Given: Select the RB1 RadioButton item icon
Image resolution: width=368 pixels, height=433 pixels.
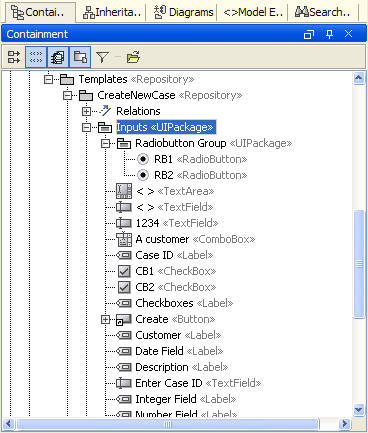Looking at the screenshot, I should (x=143, y=159).
